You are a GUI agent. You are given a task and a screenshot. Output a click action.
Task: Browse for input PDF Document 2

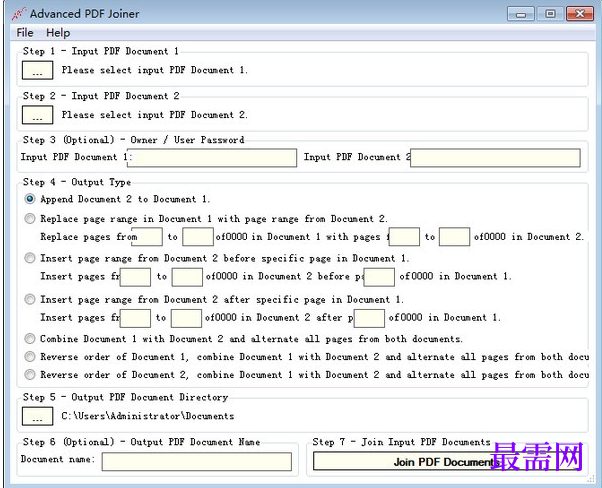[37, 115]
